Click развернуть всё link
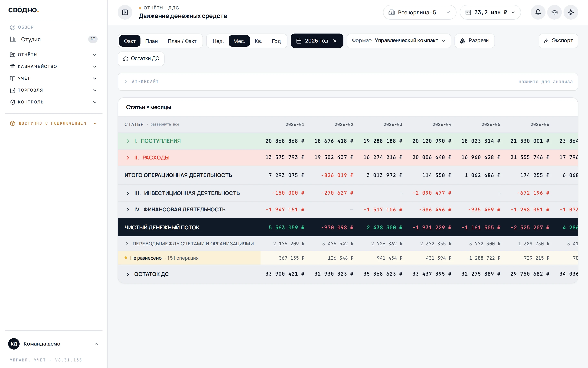This screenshot has height=368, width=588. point(165,124)
